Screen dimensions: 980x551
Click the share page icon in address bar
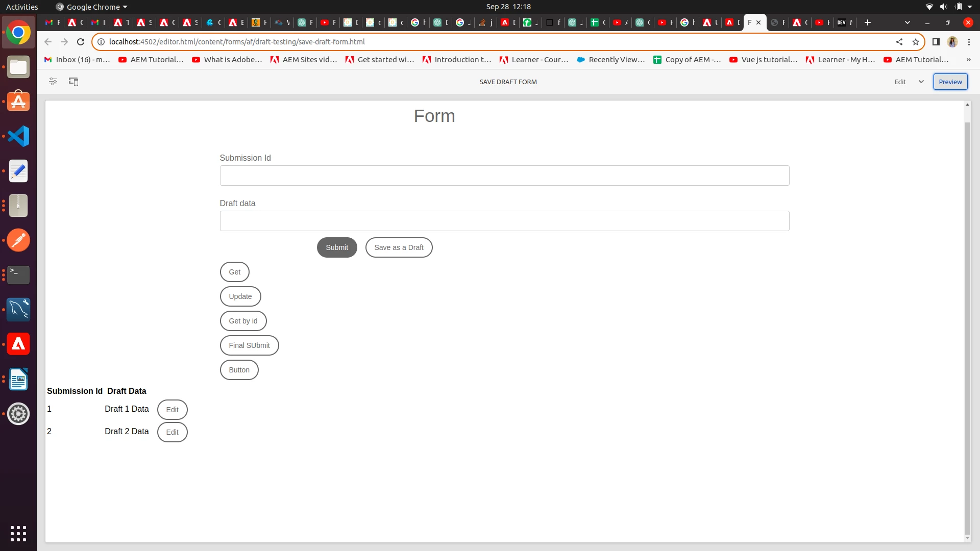pos(899,42)
